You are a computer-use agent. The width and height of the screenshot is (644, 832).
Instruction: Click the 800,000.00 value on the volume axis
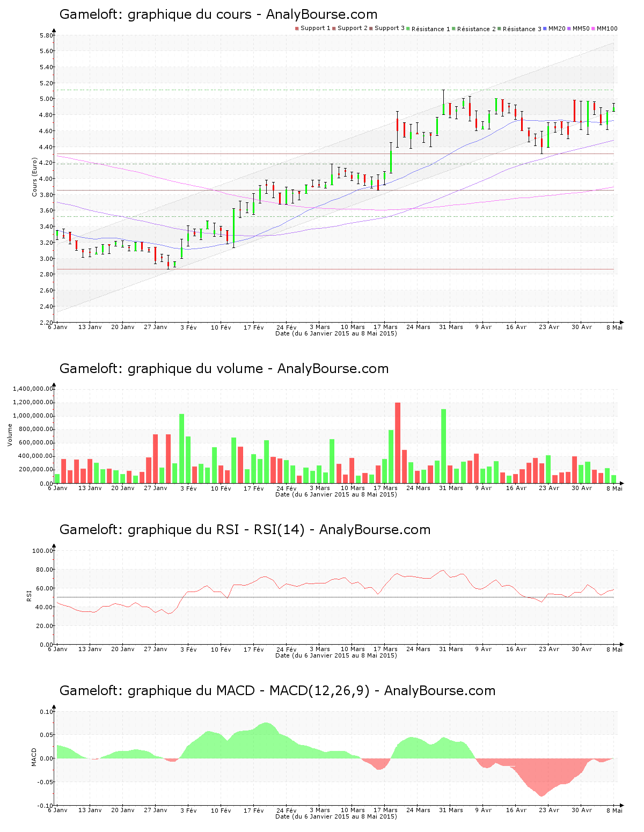point(36,429)
